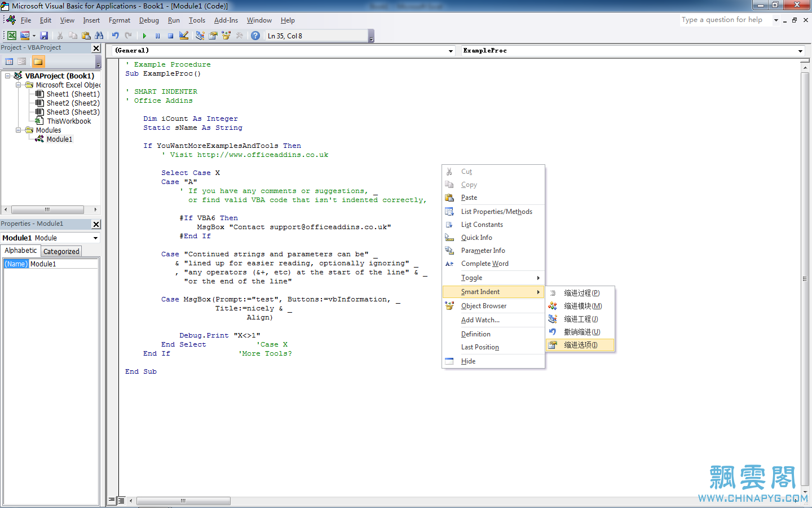The height and width of the screenshot is (508, 812).
Task: Select Sheet2 (Sheet2) in project tree
Action: (x=73, y=103)
